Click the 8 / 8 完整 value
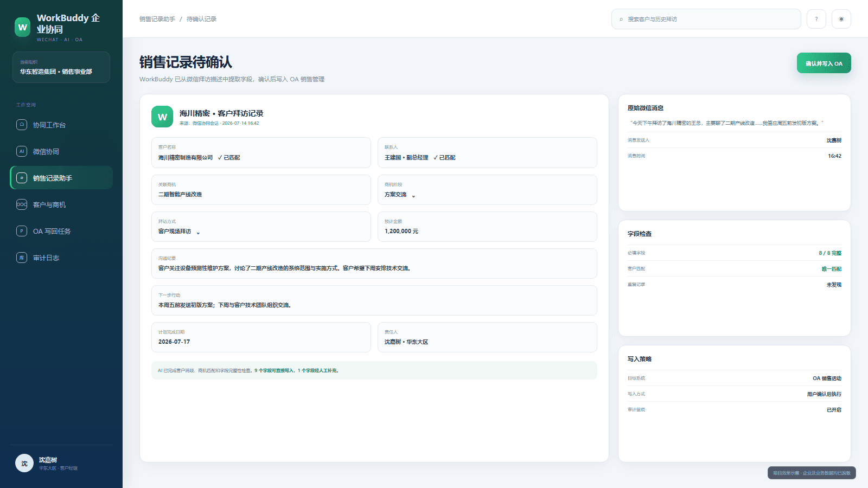 [830, 253]
